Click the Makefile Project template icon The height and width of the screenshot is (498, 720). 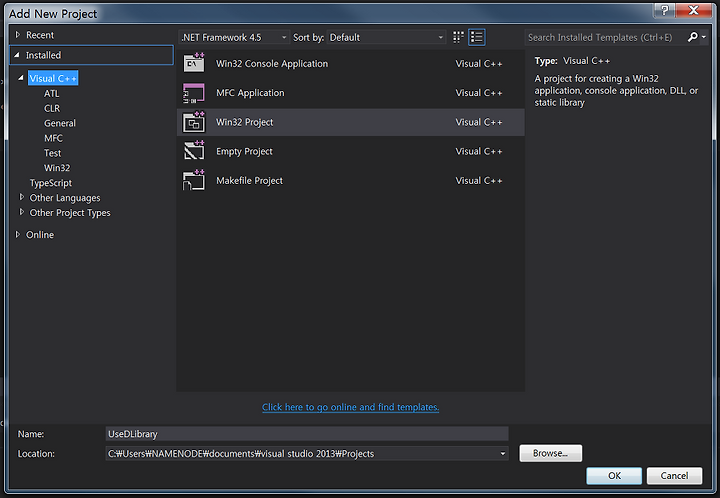click(194, 180)
